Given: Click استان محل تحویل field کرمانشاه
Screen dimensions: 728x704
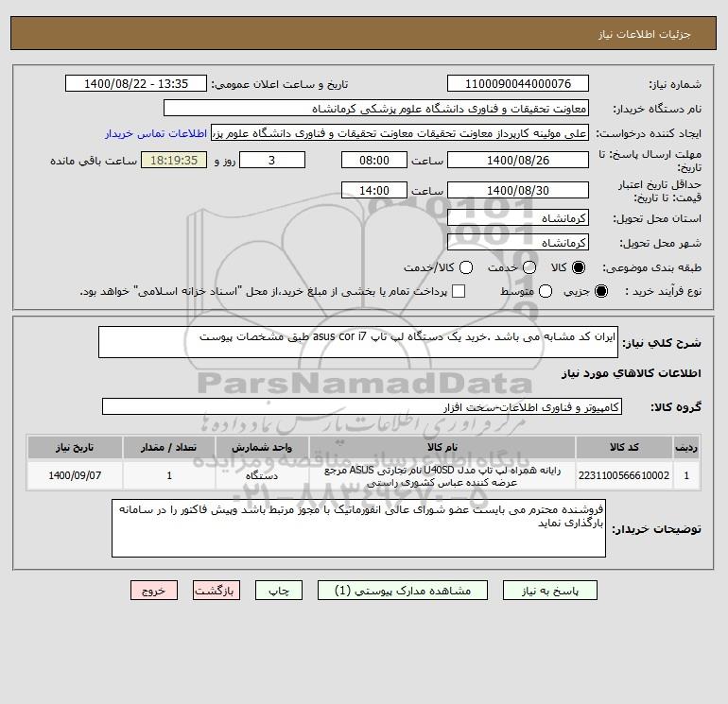Looking at the screenshot, I should click(x=518, y=217).
